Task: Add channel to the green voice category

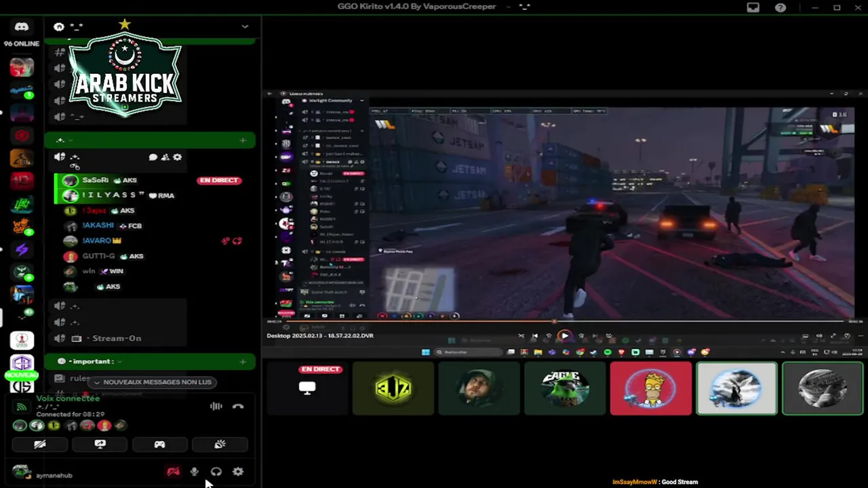Action: point(243,140)
